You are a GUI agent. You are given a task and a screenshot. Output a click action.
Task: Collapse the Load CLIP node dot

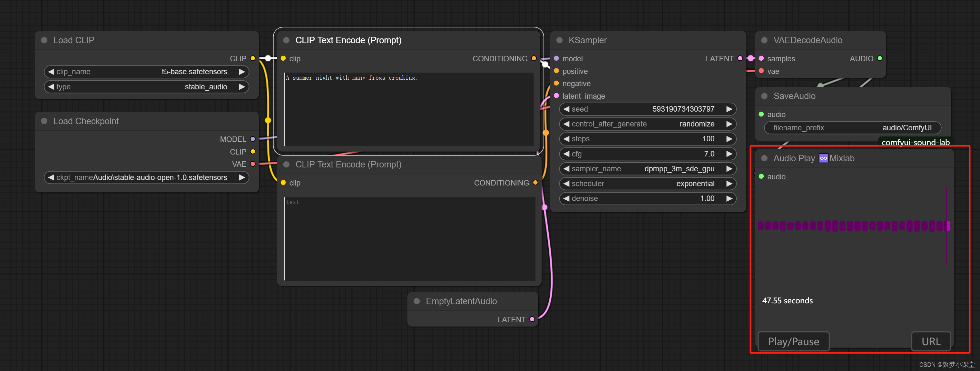tap(44, 40)
